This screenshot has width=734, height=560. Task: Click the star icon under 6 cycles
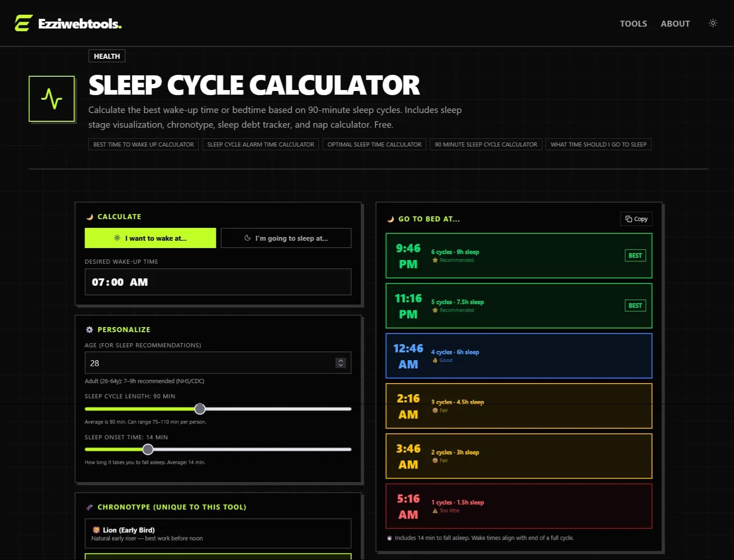pyautogui.click(x=435, y=260)
